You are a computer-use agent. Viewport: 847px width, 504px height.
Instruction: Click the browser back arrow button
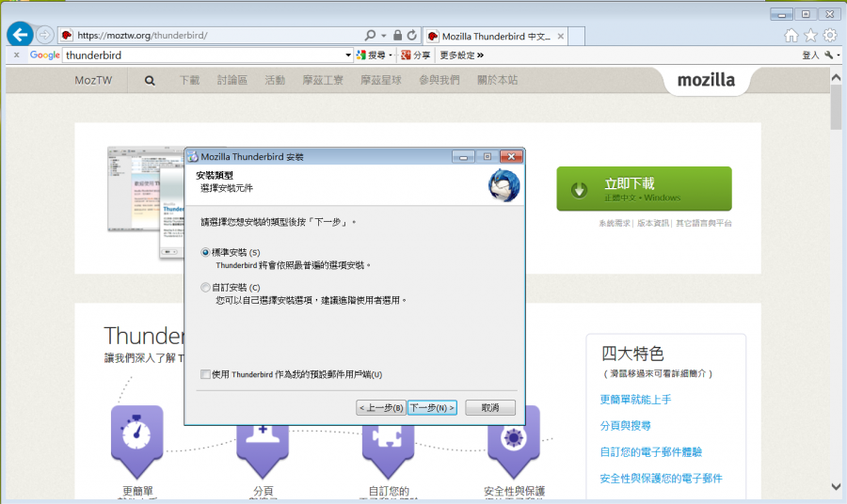(x=20, y=35)
